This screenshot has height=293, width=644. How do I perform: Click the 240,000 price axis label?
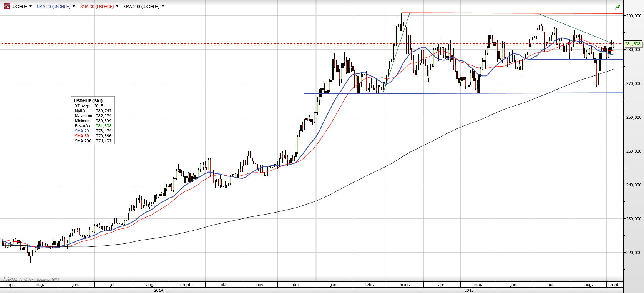pyautogui.click(x=634, y=185)
